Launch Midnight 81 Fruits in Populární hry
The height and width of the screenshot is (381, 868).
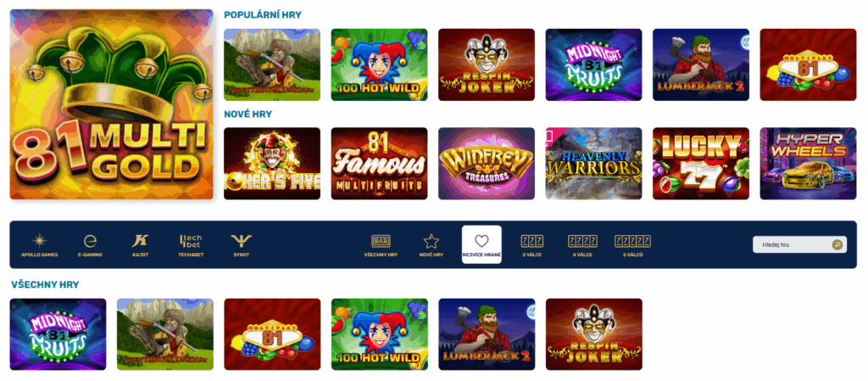point(593,64)
